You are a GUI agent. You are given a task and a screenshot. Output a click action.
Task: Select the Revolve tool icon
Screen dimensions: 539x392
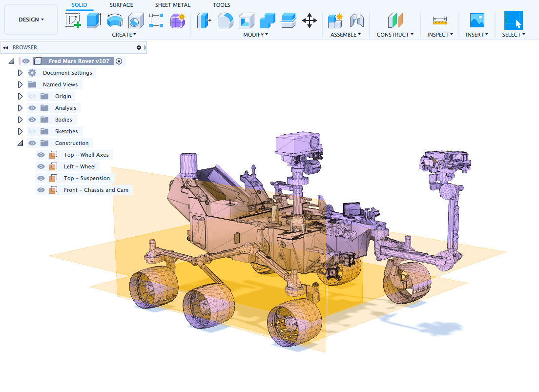coord(115,21)
